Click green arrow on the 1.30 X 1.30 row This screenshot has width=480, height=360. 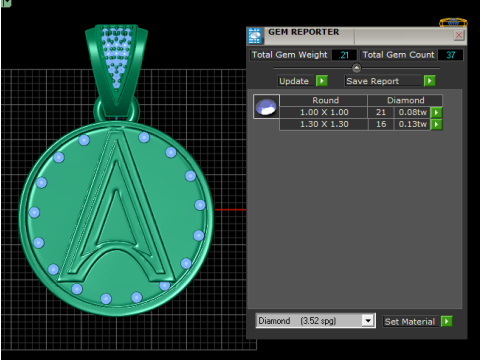(x=436, y=124)
